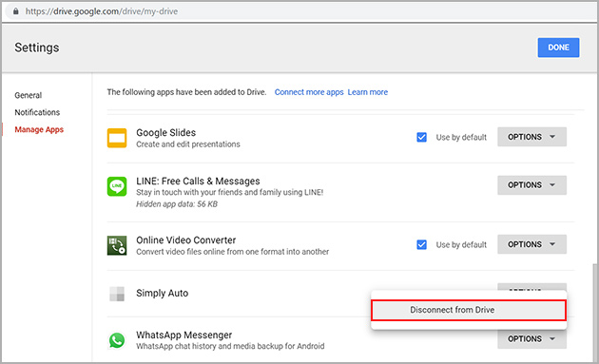This screenshot has width=599, height=364.
Task: Click WhatsApp chat history backup description
Action: tap(230, 346)
